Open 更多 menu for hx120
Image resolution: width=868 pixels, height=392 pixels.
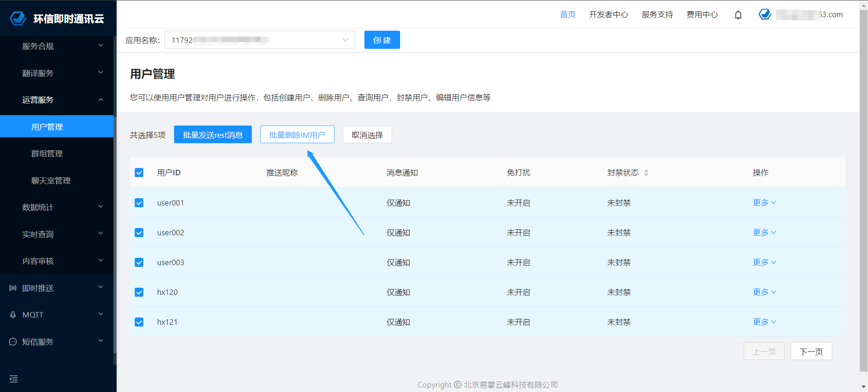coord(764,292)
